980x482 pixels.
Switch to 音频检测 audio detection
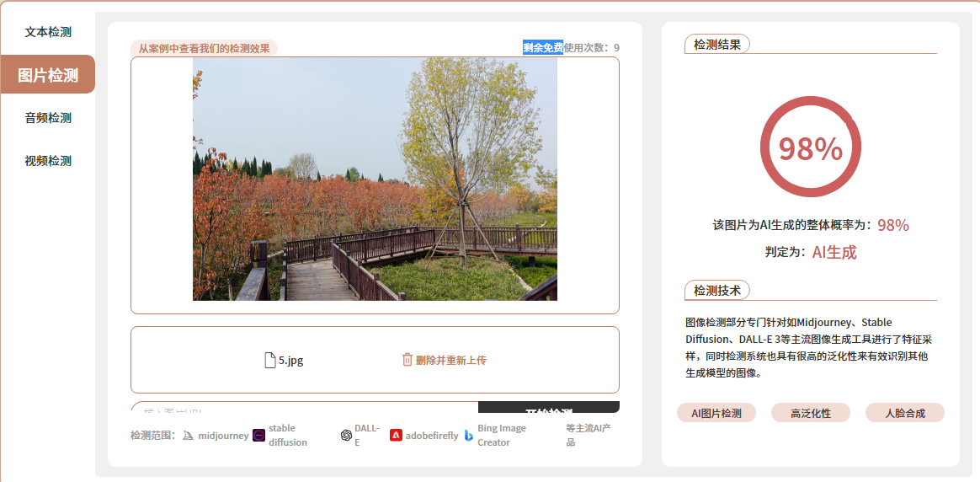click(x=48, y=118)
